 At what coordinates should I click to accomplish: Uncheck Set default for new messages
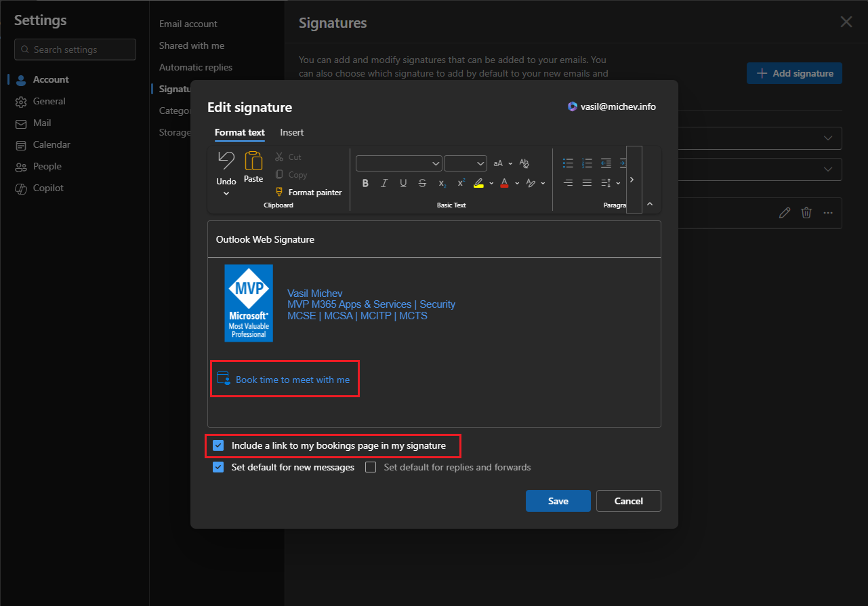point(218,467)
